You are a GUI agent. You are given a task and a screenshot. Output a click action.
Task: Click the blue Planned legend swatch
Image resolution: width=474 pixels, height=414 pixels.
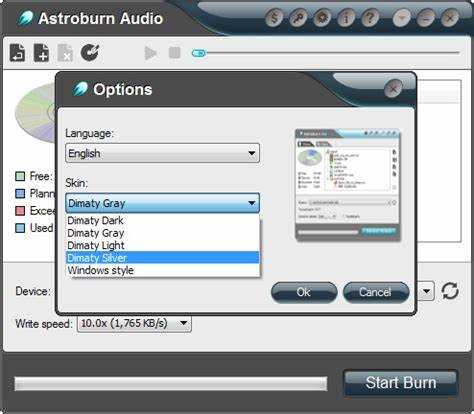20,194
